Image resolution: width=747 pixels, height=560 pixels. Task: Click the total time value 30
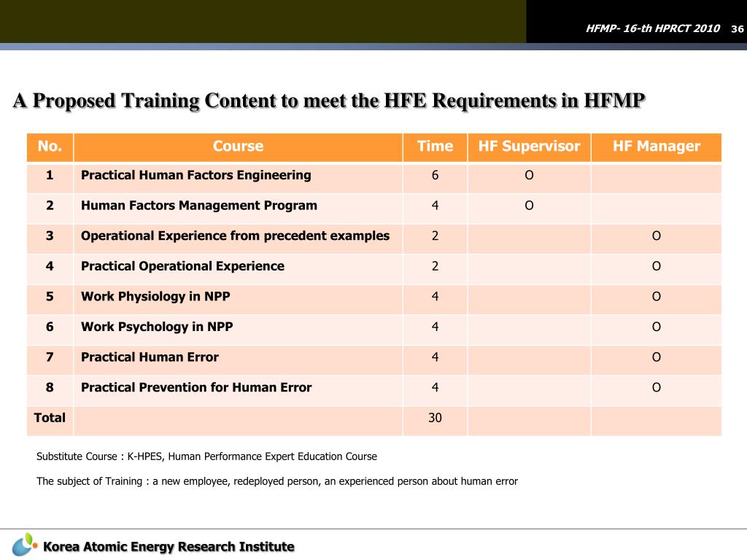435,418
